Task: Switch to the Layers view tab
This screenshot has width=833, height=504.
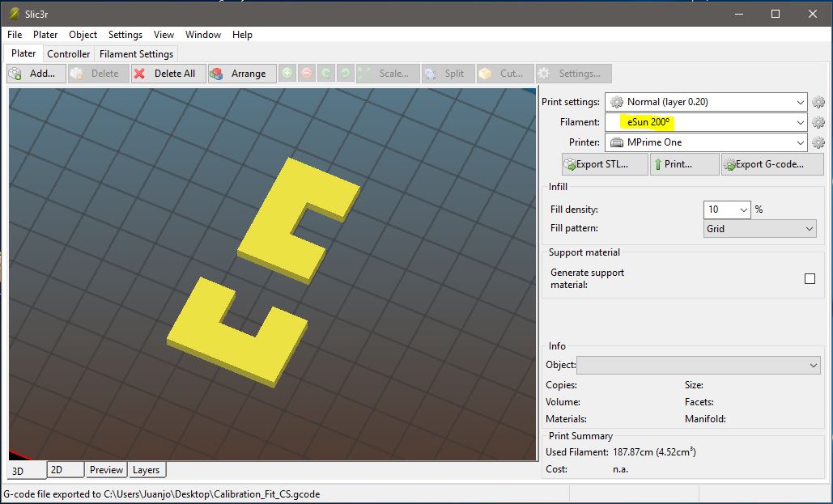Action: coord(146,469)
